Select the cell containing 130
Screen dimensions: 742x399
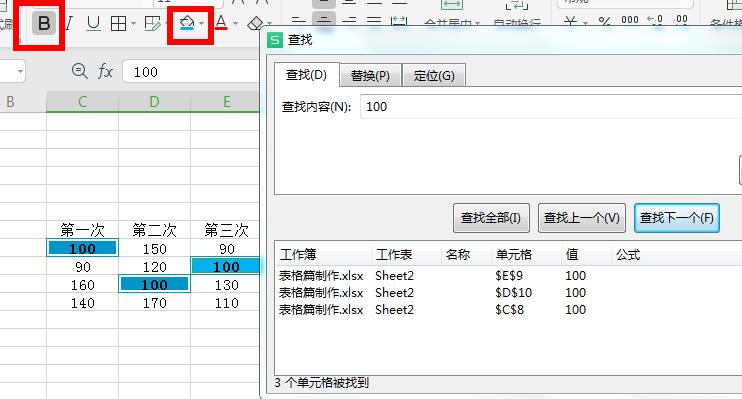tap(226, 284)
